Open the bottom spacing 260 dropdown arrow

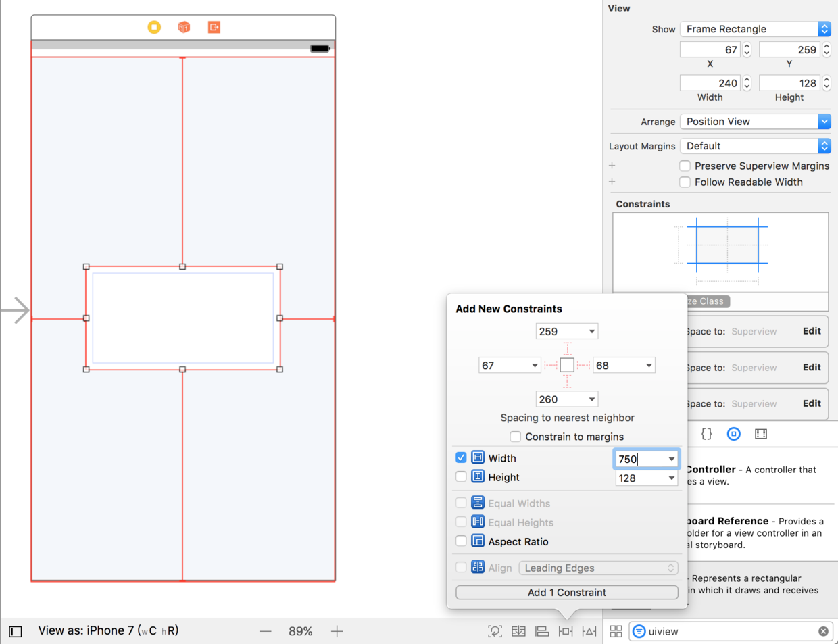(591, 399)
